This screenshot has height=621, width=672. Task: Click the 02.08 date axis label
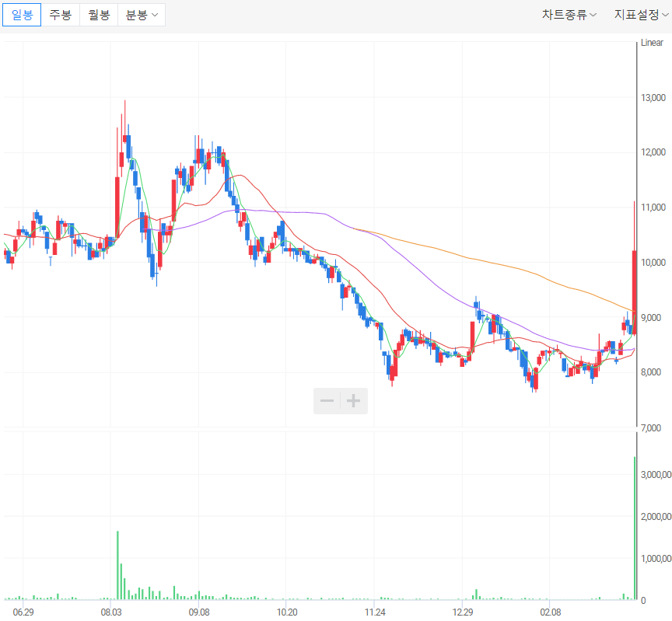pos(551,612)
